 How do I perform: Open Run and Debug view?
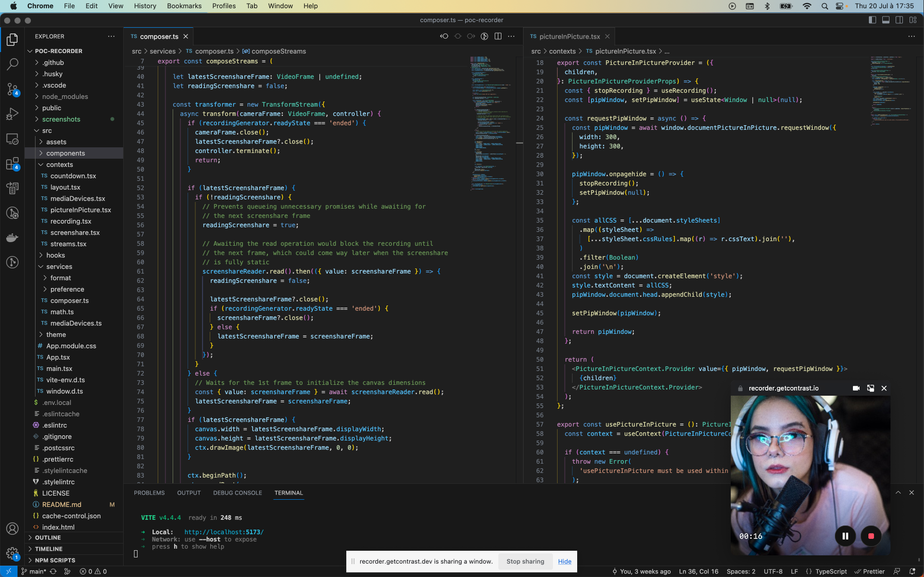pos(12,114)
